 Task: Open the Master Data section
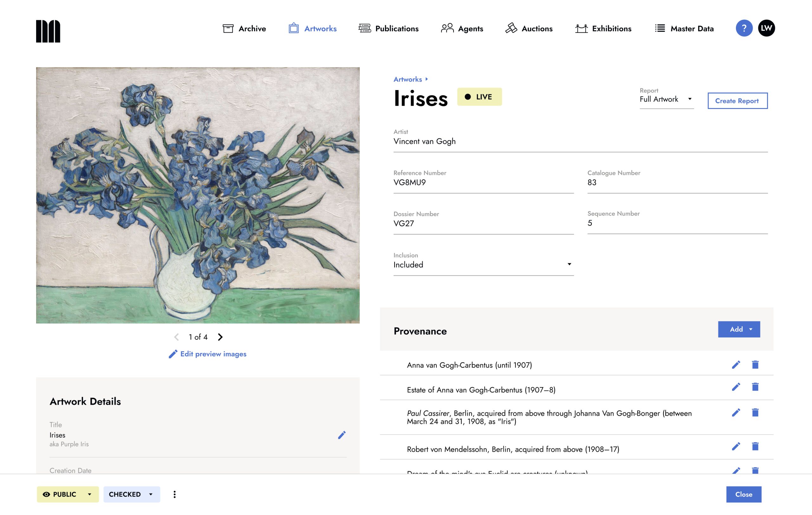(x=684, y=29)
